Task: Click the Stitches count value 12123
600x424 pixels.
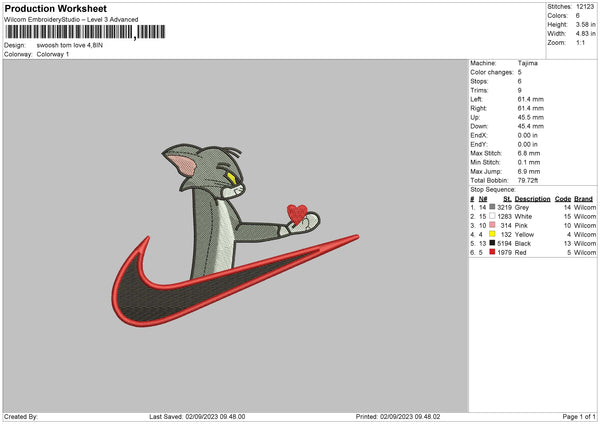Action: click(585, 7)
